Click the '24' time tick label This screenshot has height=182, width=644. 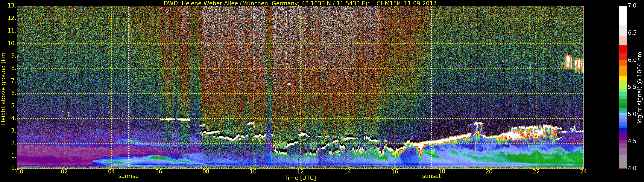coord(583,172)
